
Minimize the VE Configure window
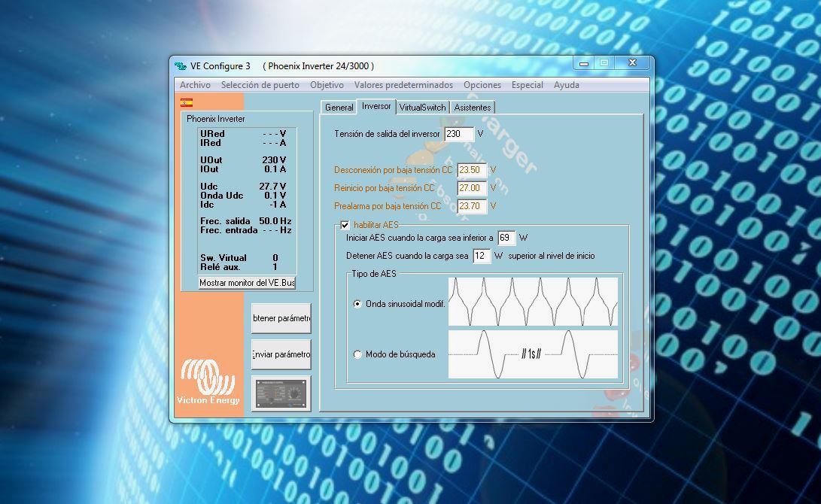(x=584, y=62)
